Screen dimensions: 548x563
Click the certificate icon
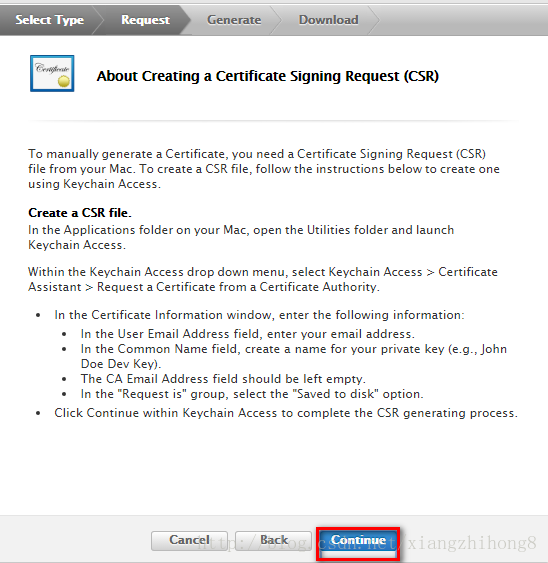click(52, 73)
